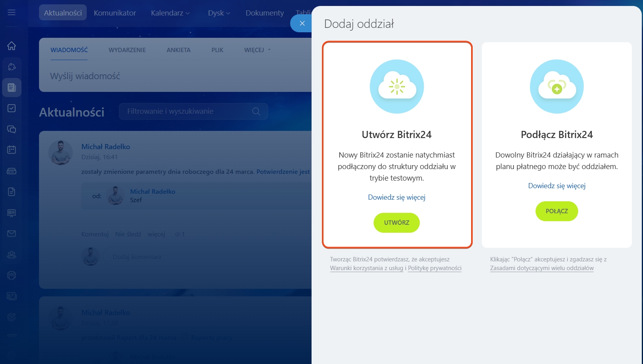Expand the Kalendarz dropdown menu
Viewport: 643px width, 364px height.
(x=170, y=13)
